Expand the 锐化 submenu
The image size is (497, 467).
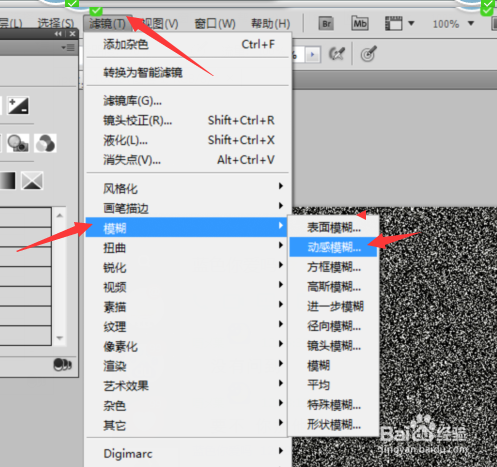(x=187, y=267)
